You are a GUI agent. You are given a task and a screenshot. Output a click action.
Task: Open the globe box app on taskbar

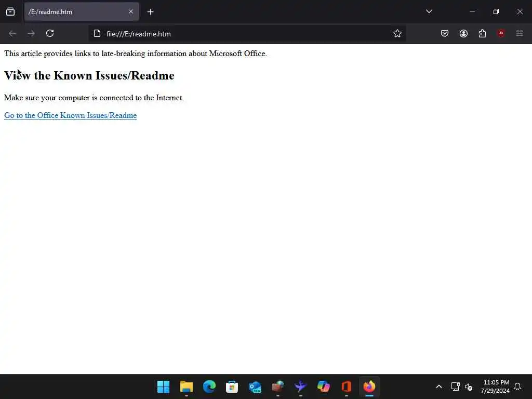[277, 387]
